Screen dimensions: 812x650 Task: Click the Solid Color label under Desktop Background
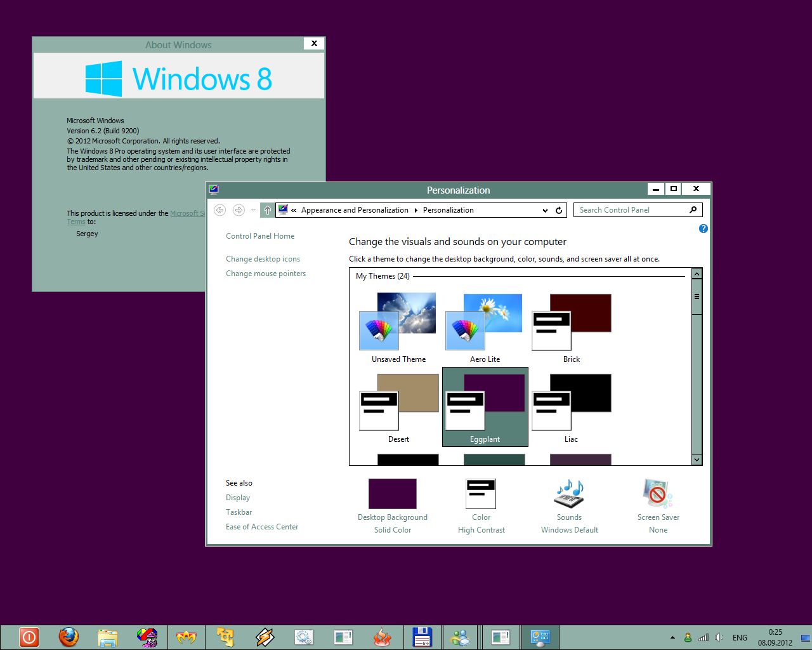(x=393, y=530)
